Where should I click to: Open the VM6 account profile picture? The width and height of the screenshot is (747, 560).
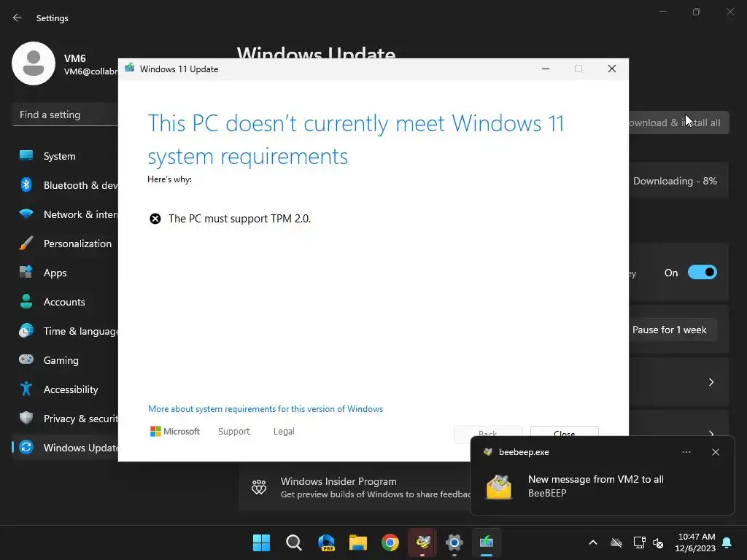[34, 63]
